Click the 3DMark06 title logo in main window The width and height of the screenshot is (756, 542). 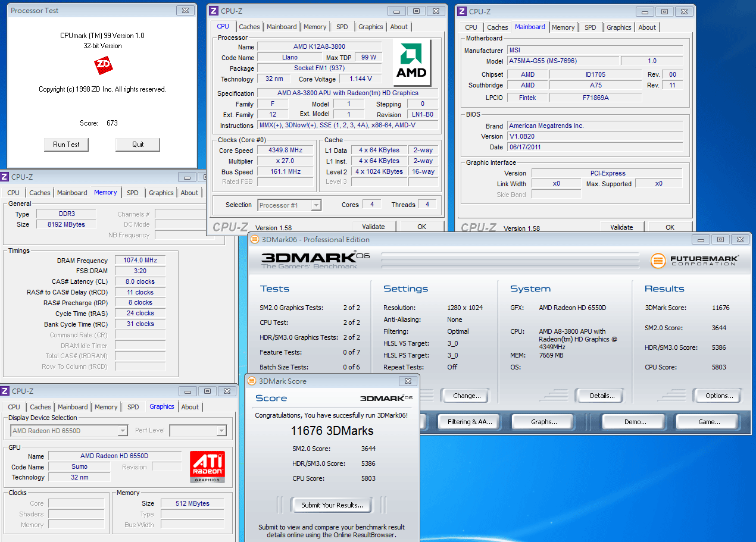[x=315, y=259]
